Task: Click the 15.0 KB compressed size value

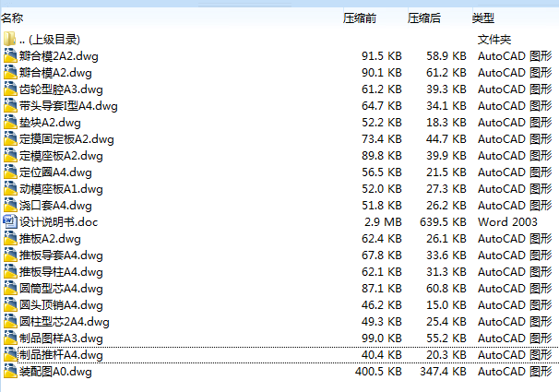Action: pos(446,305)
